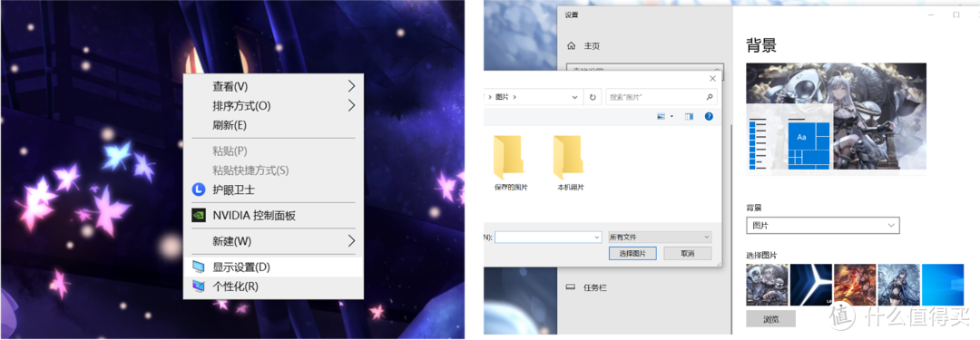This screenshot has height=340, width=980.
Task: Select the dark blue Y-logo wallpaper thumbnail
Action: coord(811,285)
